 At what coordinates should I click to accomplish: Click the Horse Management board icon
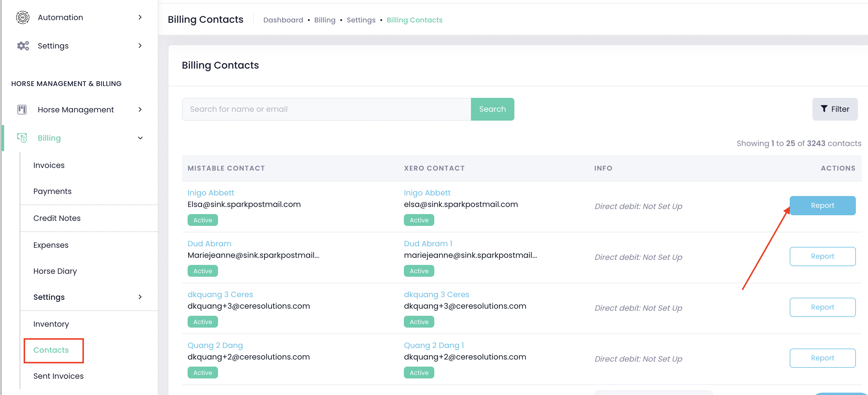22,110
